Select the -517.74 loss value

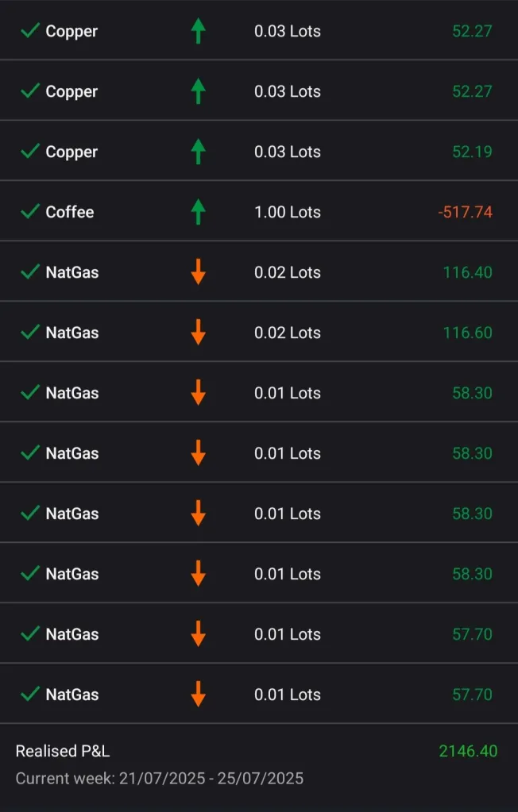(x=465, y=212)
